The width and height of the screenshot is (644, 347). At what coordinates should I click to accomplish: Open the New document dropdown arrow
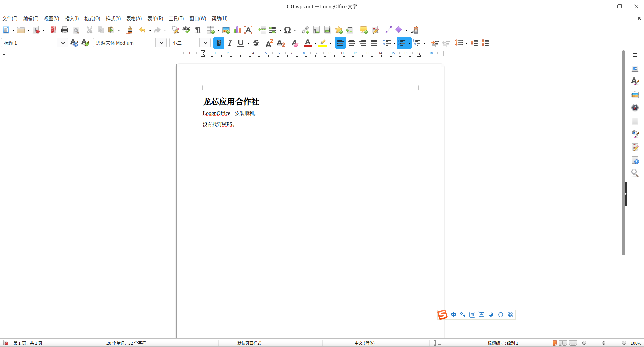[13, 30]
